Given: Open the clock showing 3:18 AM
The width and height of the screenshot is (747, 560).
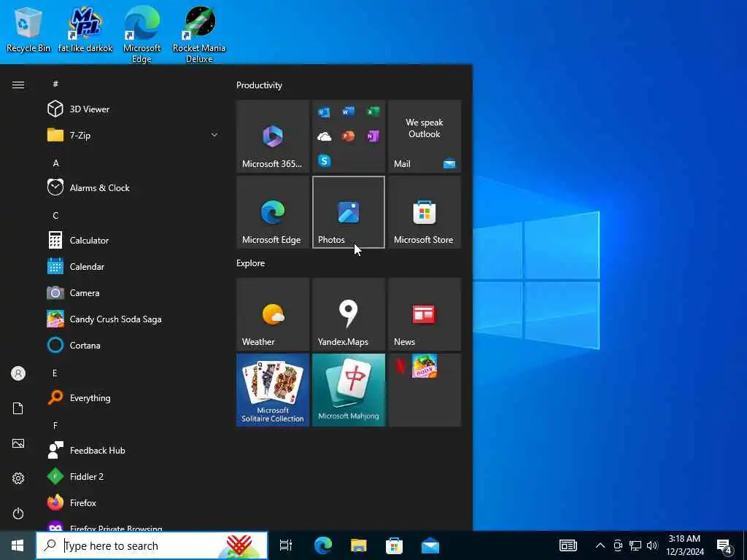Looking at the screenshot, I should point(684,545).
